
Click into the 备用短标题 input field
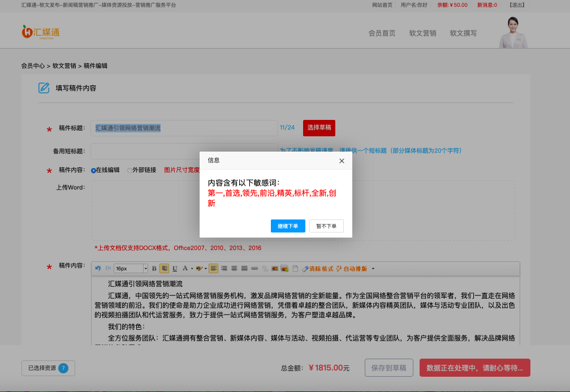184,151
